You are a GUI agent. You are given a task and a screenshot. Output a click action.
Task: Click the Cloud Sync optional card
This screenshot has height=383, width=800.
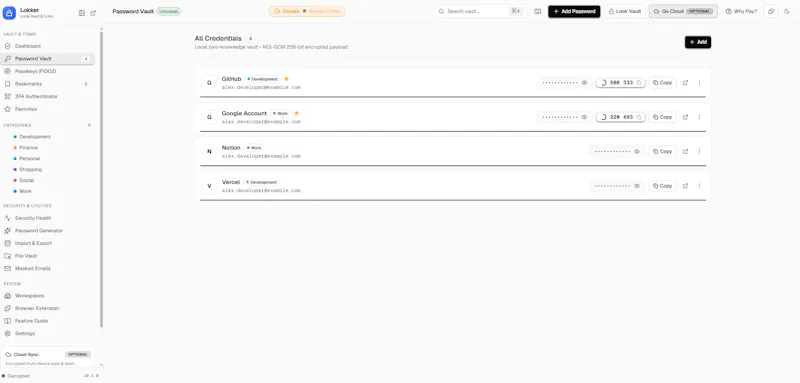(x=48, y=358)
